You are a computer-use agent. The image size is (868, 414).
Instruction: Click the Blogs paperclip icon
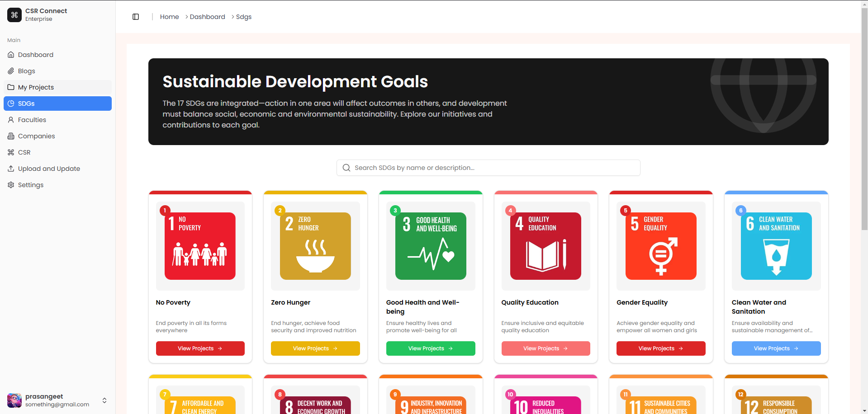(x=11, y=71)
